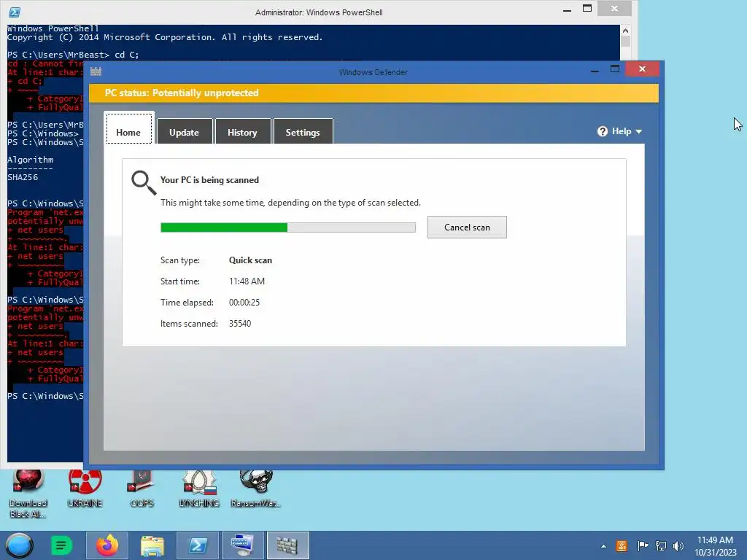Click 'SHA256' text in PowerShell window
This screenshot has height=560, width=747.
click(x=23, y=177)
